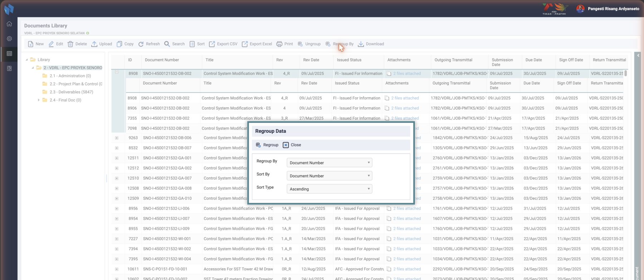Sort by the ID column header
644x280 pixels.
point(130,60)
